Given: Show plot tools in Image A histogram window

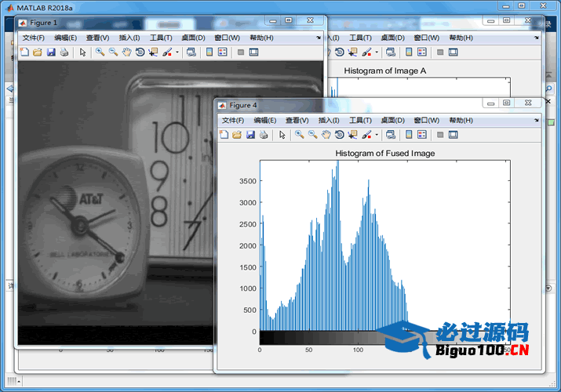Looking at the screenshot, I should click(x=453, y=53).
